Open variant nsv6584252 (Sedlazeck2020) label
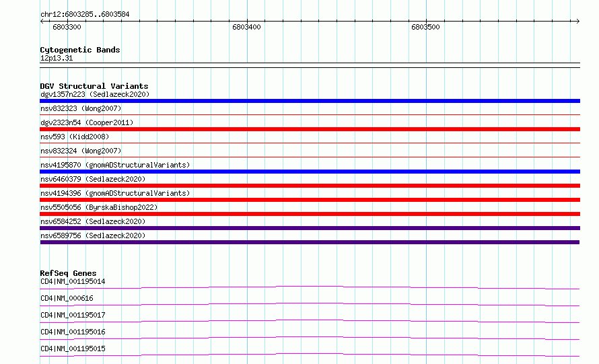The height and width of the screenshot is (364, 599). 93,221
